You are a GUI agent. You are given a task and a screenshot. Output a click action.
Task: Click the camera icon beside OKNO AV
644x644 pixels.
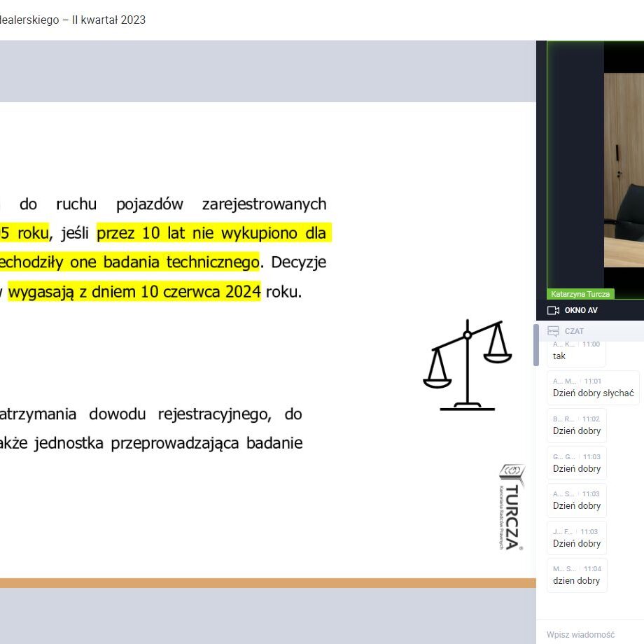click(553, 310)
